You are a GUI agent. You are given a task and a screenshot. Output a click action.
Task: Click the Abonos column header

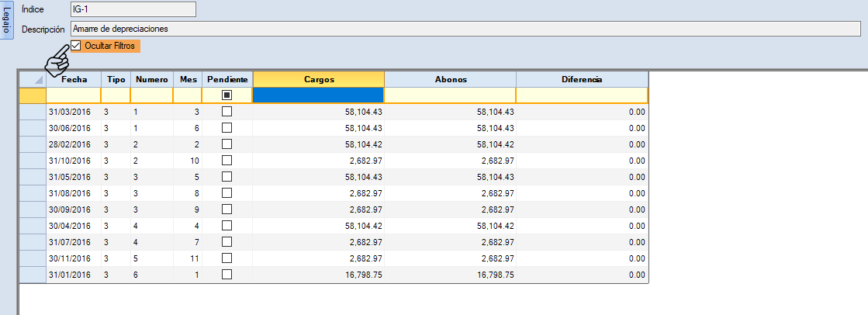(x=450, y=79)
